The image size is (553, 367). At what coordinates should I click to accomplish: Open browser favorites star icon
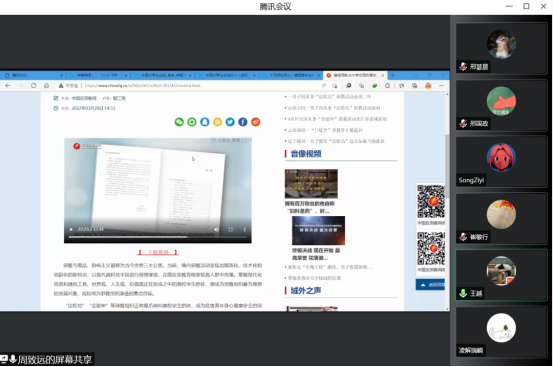401,86
